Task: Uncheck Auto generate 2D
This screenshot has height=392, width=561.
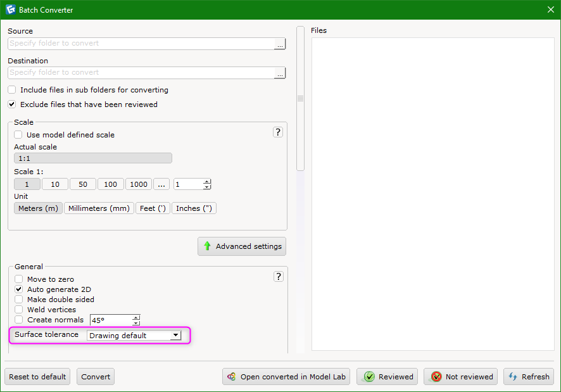Action: tap(18, 289)
